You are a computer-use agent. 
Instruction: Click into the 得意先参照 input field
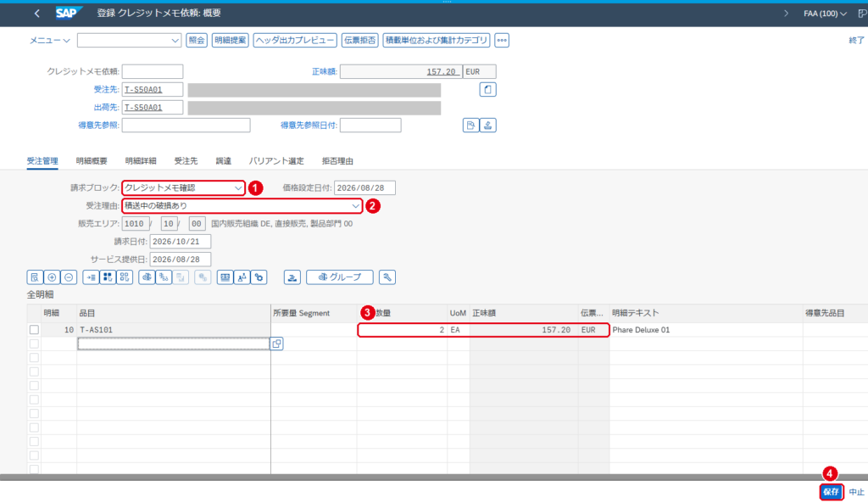(x=186, y=126)
